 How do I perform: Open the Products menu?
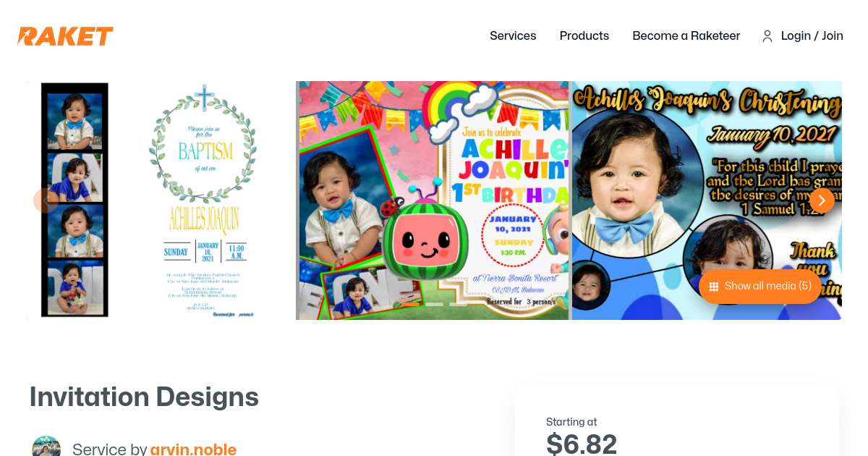coord(584,36)
